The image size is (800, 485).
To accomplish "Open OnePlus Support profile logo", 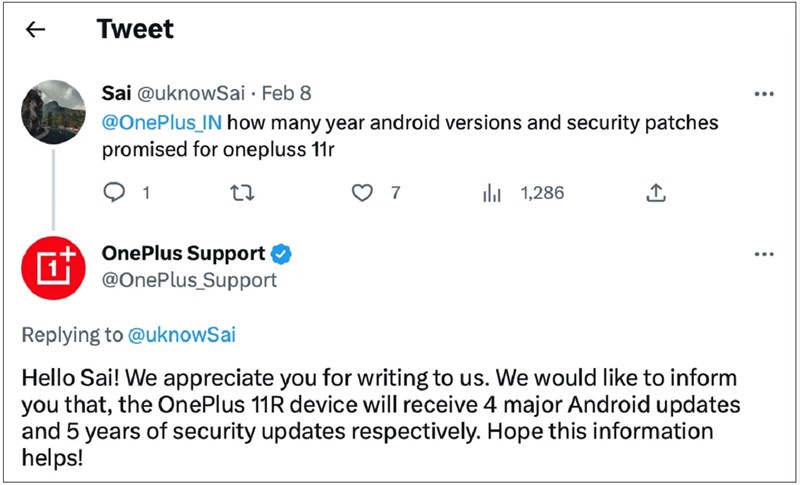I will pyautogui.click(x=53, y=268).
